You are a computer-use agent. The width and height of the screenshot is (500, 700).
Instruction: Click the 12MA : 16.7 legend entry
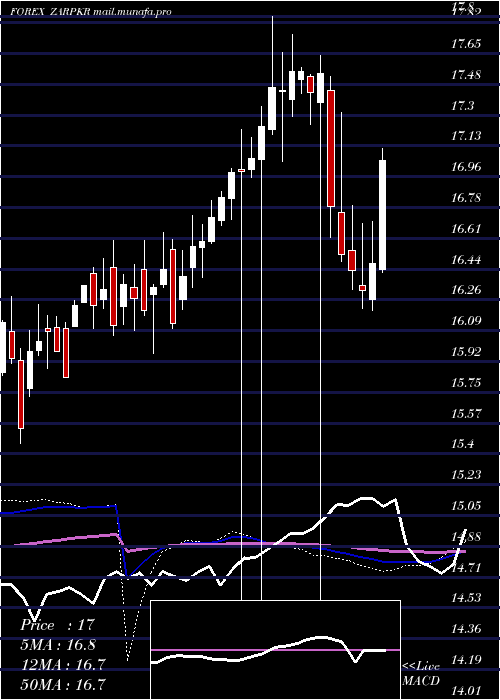(63, 664)
